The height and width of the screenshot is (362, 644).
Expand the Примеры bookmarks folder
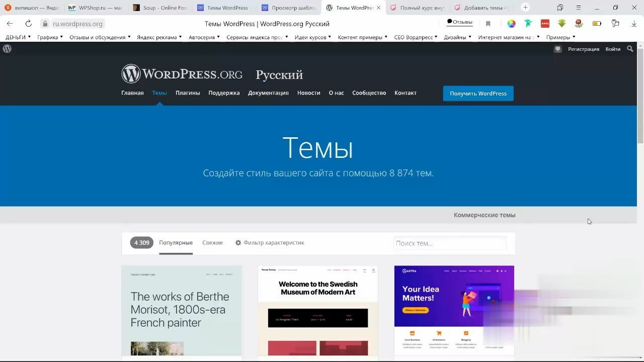tap(561, 37)
